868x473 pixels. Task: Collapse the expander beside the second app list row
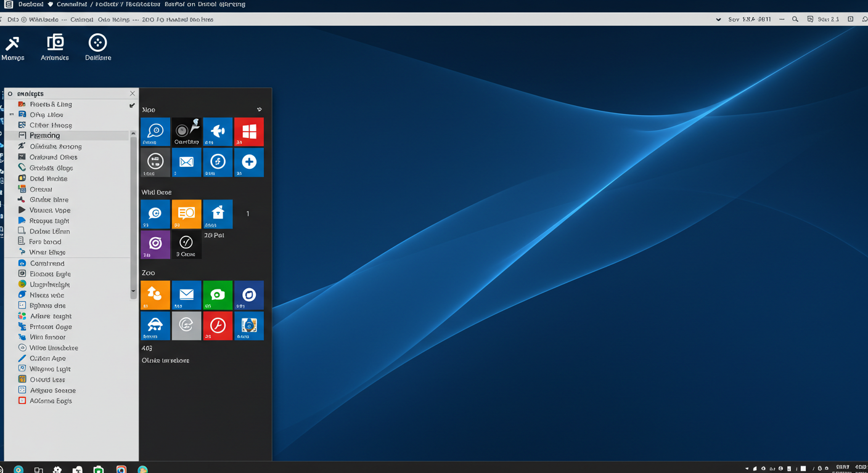click(11, 115)
